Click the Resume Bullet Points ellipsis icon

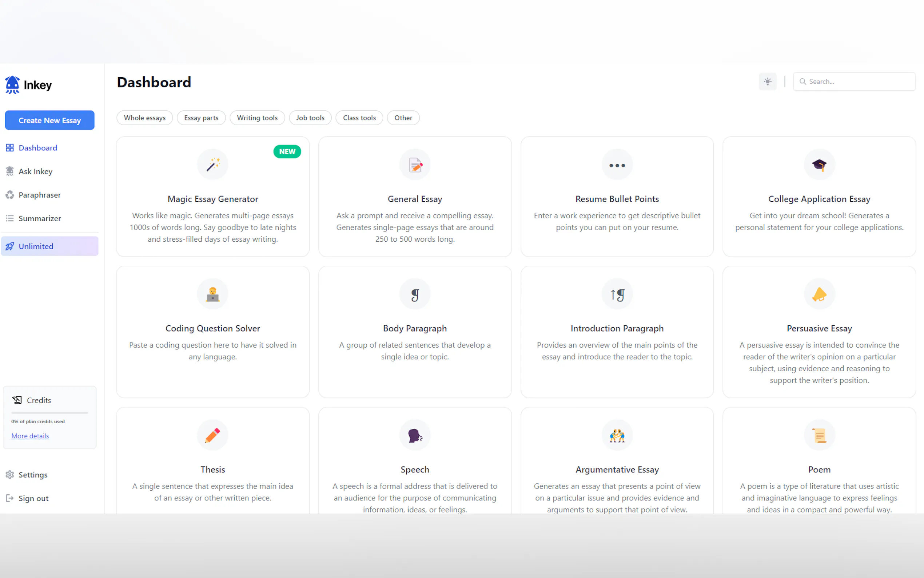coord(617,165)
